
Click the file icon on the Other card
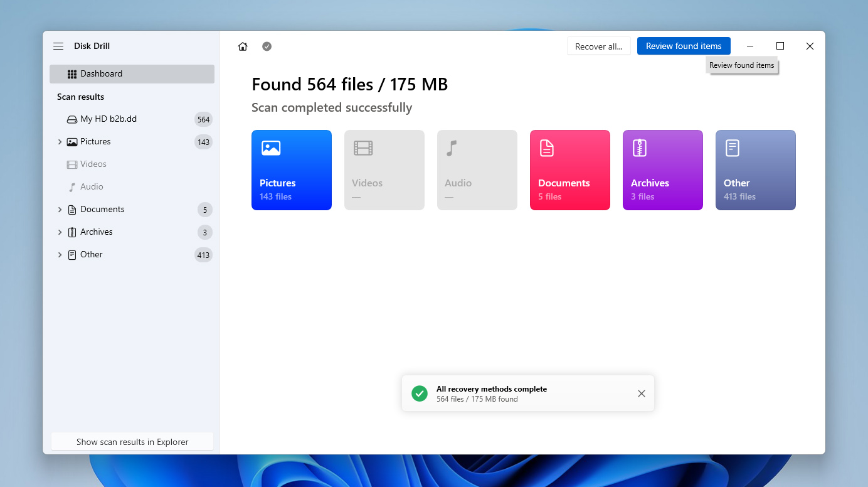point(733,148)
